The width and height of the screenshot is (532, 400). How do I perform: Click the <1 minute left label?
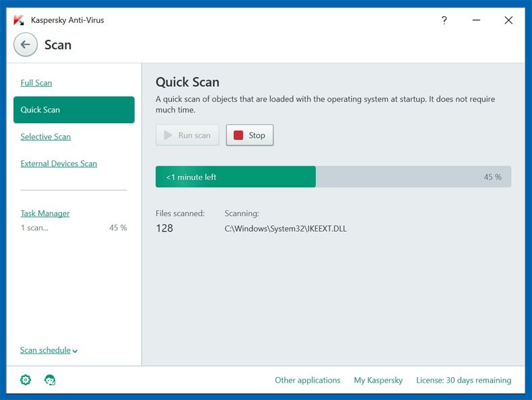point(191,177)
